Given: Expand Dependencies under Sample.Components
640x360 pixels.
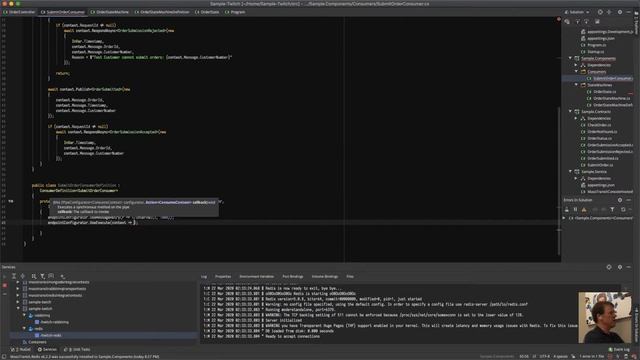Looking at the screenshot, I should (x=576, y=65).
